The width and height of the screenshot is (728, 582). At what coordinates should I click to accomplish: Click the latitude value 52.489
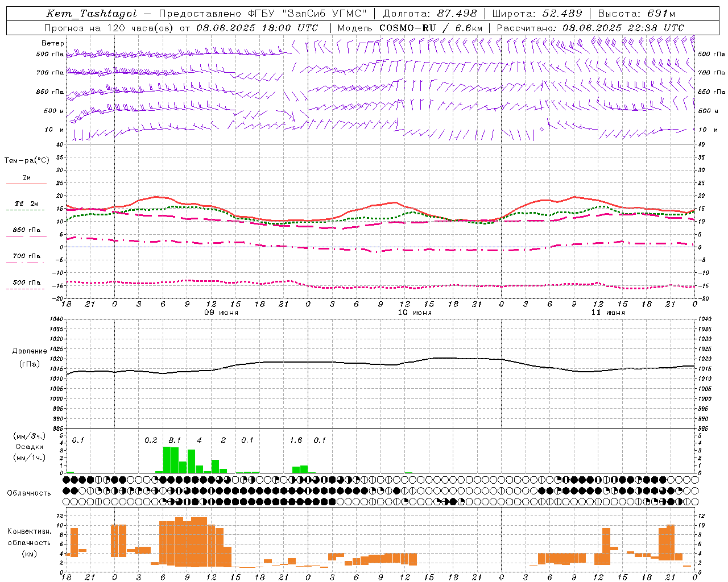(x=562, y=14)
